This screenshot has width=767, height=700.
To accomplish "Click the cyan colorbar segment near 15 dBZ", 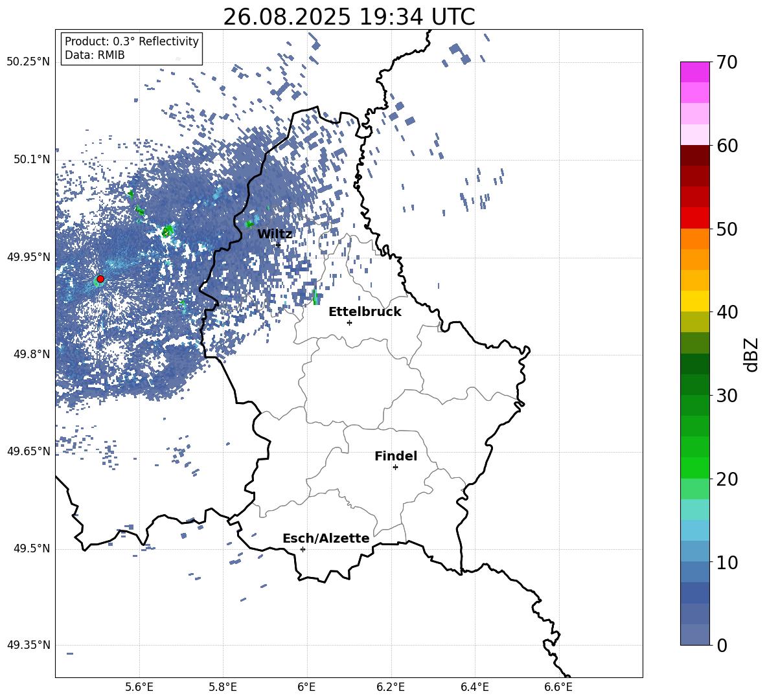I will (694, 510).
